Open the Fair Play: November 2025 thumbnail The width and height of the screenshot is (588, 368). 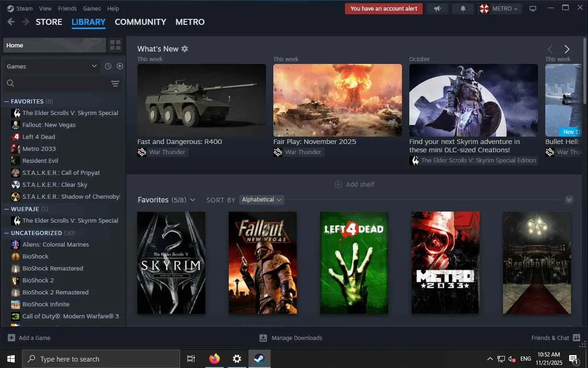click(x=338, y=100)
